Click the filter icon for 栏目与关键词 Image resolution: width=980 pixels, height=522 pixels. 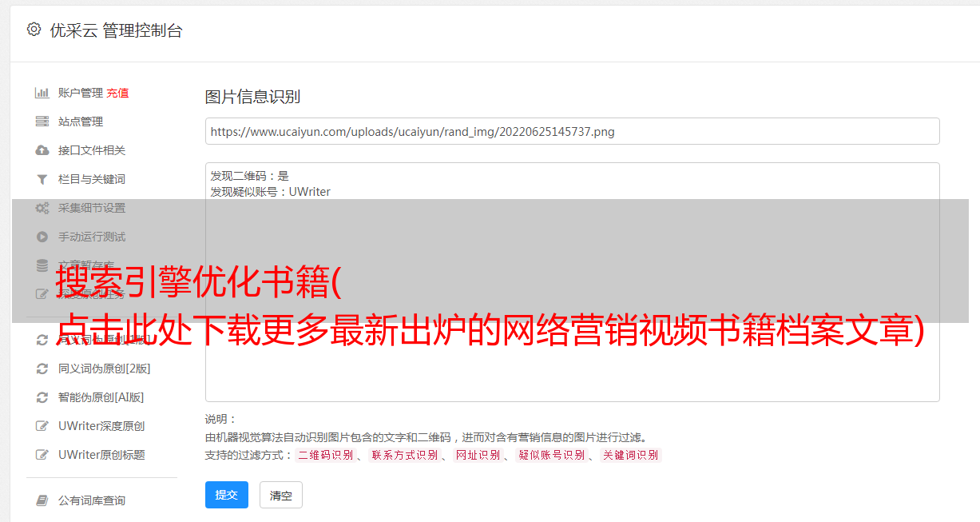pos(42,179)
